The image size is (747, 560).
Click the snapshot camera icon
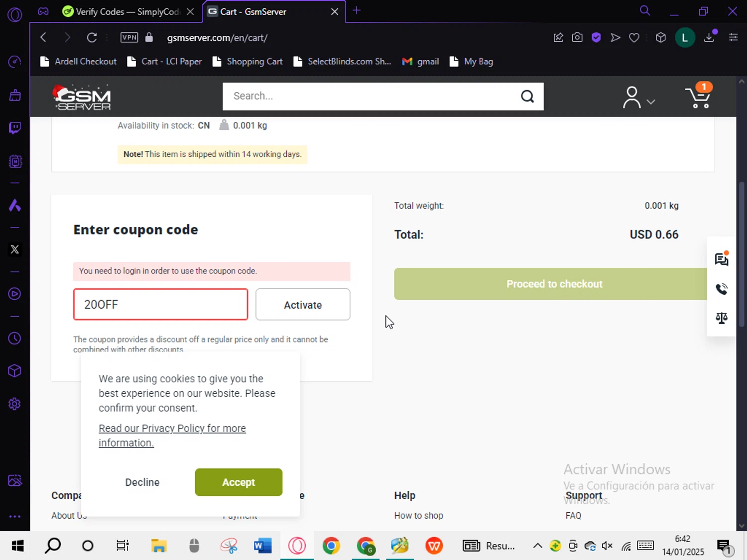(577, 37)
